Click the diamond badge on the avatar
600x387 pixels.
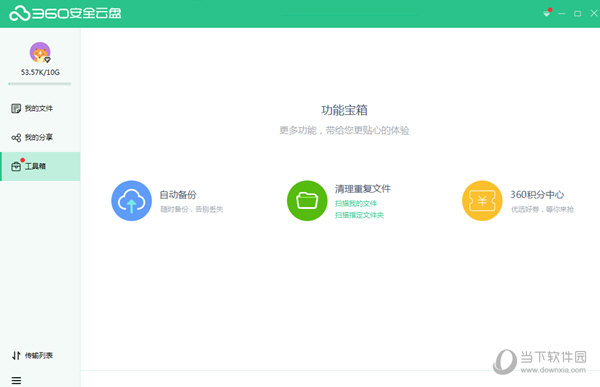(x=47, y=60)
